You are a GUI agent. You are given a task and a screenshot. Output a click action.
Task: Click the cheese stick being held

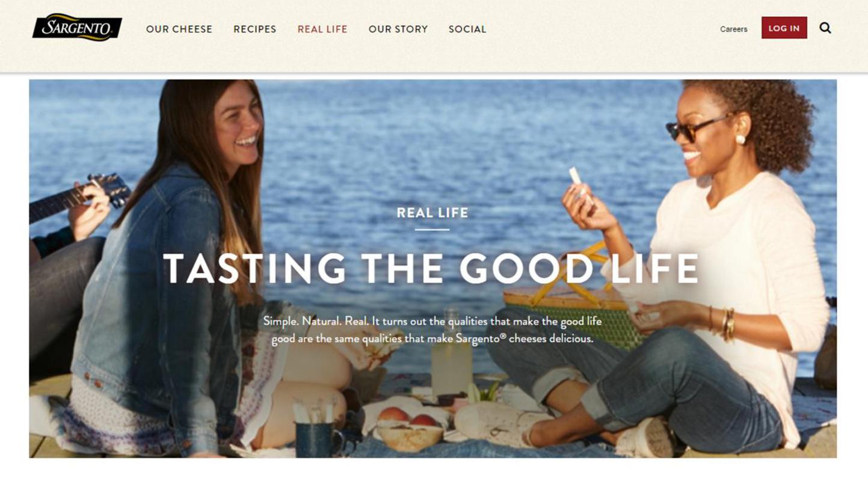click(576, 177)
